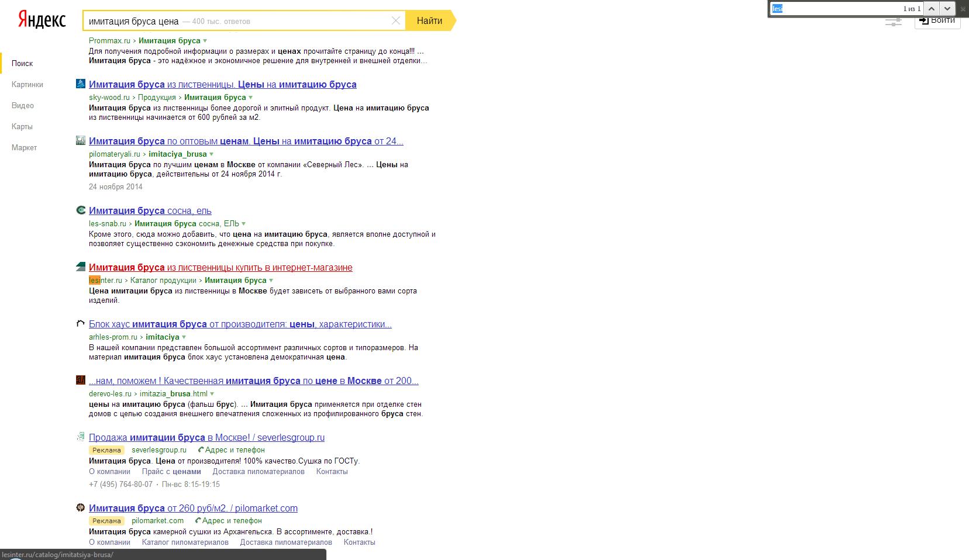Expand derevo-les.ru result options arrow
Screen dimensions: 969x560
(x=212, y=394)
